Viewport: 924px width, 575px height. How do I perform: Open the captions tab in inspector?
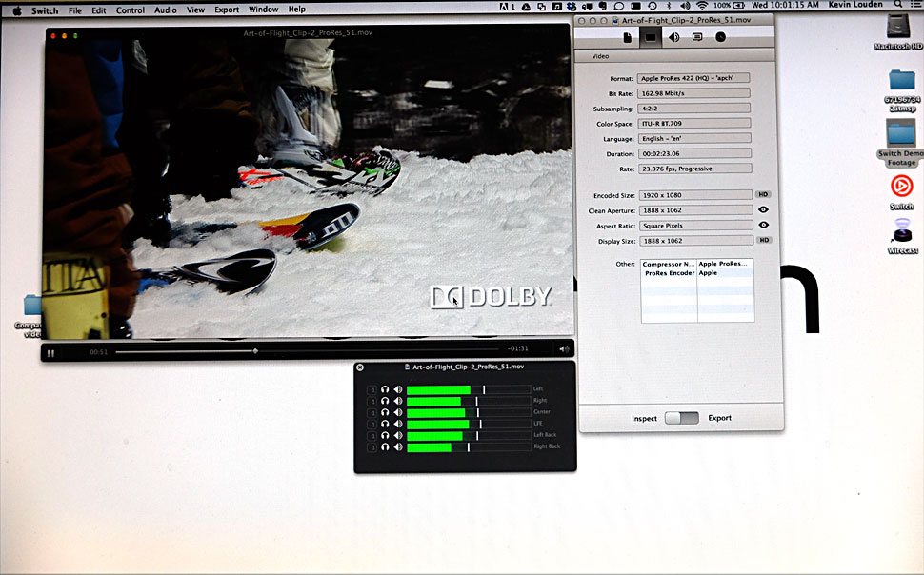697,37
